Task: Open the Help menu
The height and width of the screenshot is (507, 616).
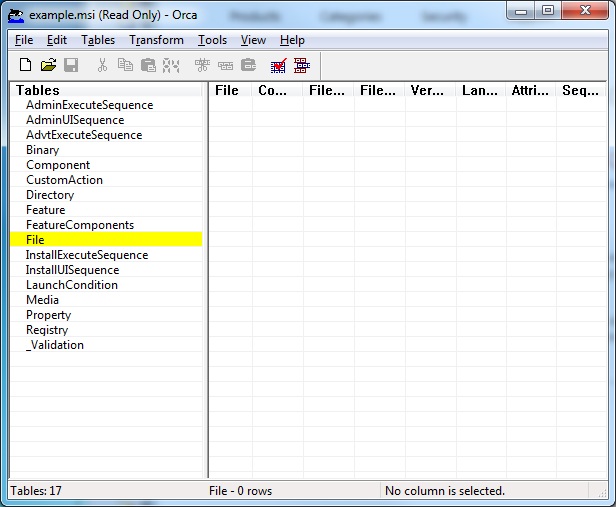Action: tap(292, 40)
